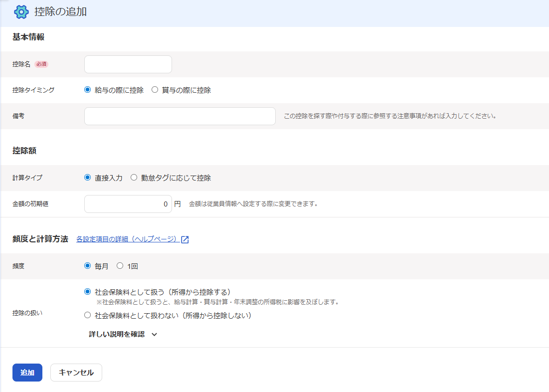The width and height of the screenshot is (549, 392).
Task: Click the 追加 button
Action: click(x=27, y=373)
